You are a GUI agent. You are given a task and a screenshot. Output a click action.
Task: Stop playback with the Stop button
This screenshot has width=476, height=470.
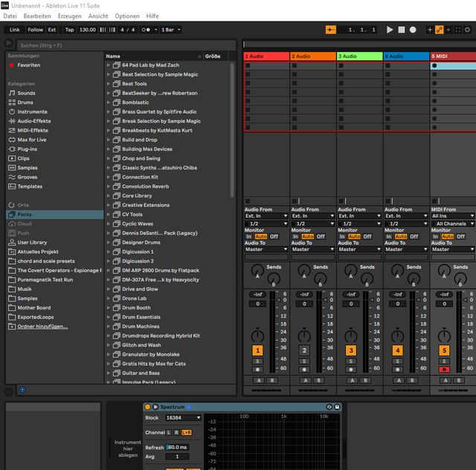[x=402, y=30]
